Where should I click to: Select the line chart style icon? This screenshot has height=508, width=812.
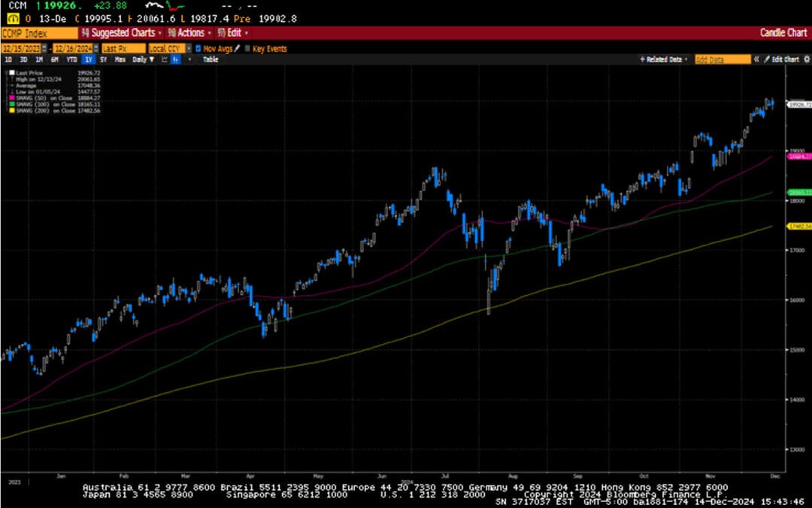(164, 59)
